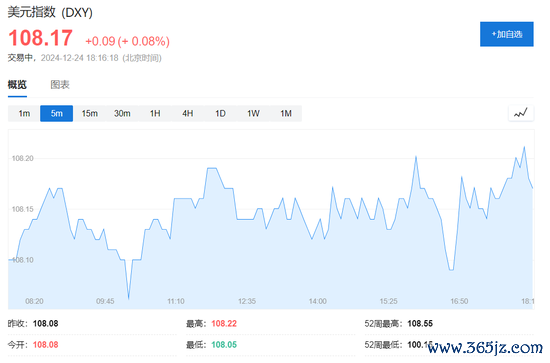Click the 美元指数 (DXY) title

tap(50, 12)
